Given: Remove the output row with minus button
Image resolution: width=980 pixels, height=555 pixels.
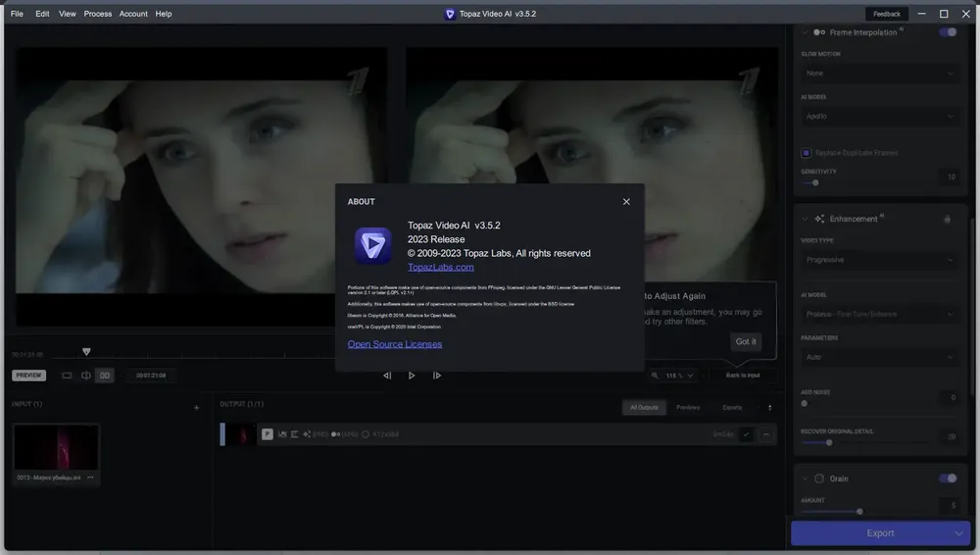Looking at the screenshot, I should (766, 434).
